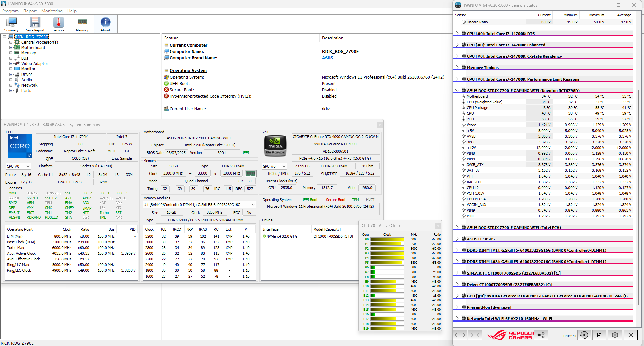Open the Report menu
This screenshot has width=644, height=346.
point(30,11)
